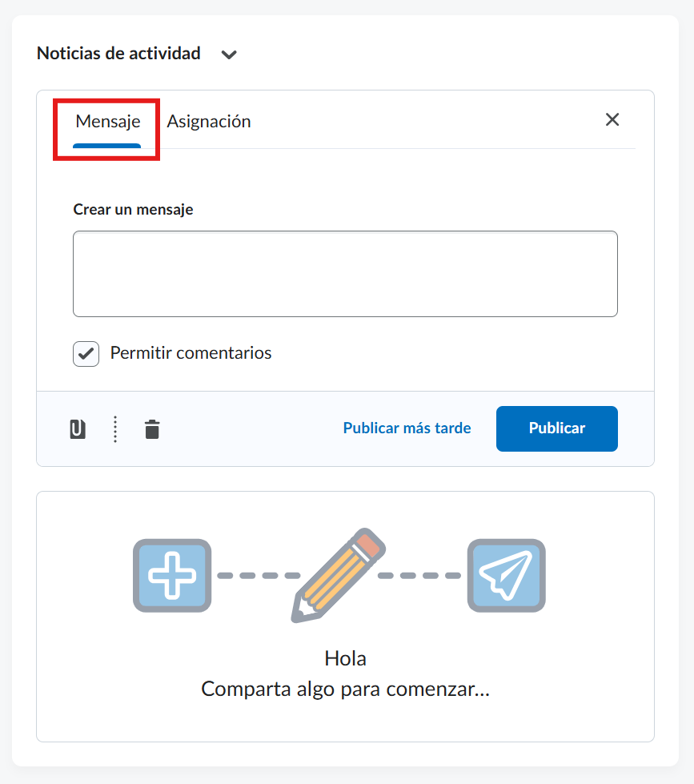This screenshot has width=694, height=784.
Task: Click the Crear un mensaje label
Action: tap(133, 210)
